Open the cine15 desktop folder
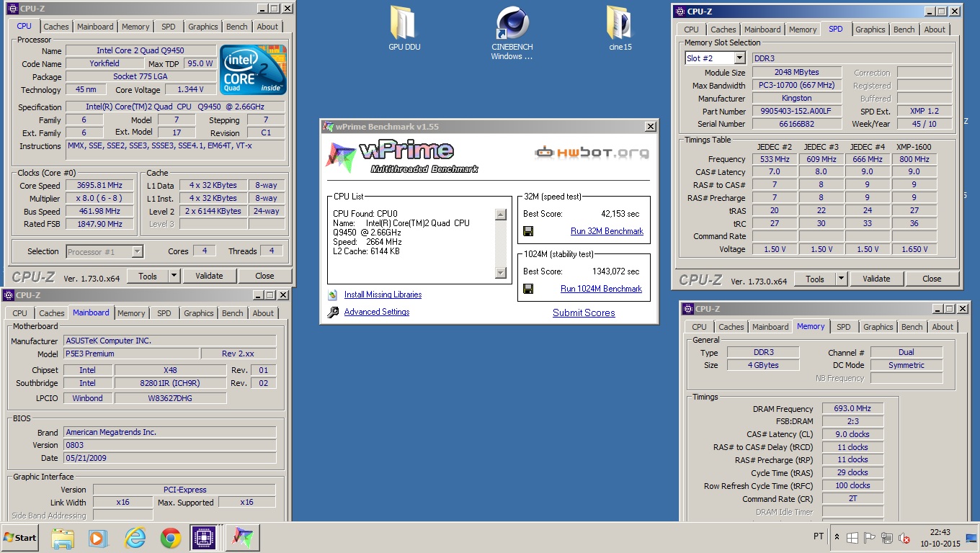Viewport: 980px width, 553px height. tap(620, 29)
